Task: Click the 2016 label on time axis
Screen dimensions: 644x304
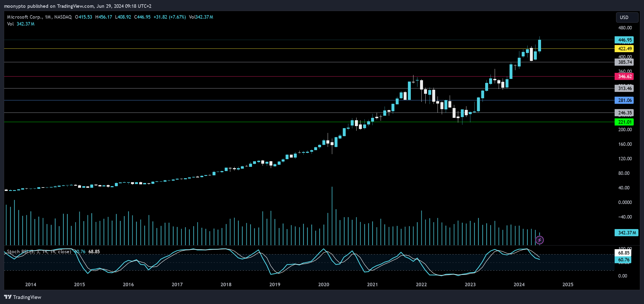Action: 128,284
